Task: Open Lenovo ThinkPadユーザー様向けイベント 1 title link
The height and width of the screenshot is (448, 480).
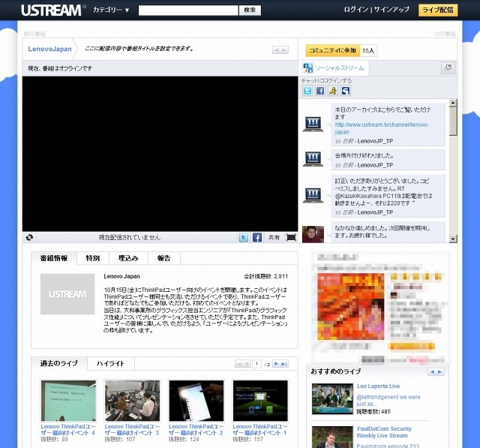Action: [x=260, y=430]
